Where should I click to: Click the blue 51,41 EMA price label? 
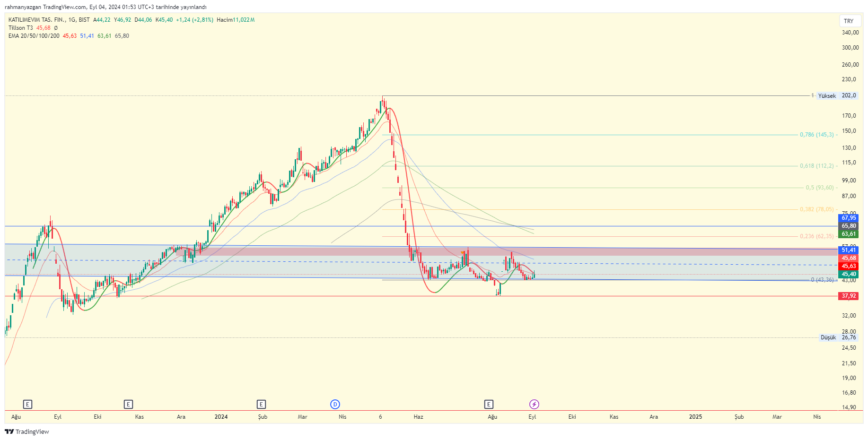849,250
